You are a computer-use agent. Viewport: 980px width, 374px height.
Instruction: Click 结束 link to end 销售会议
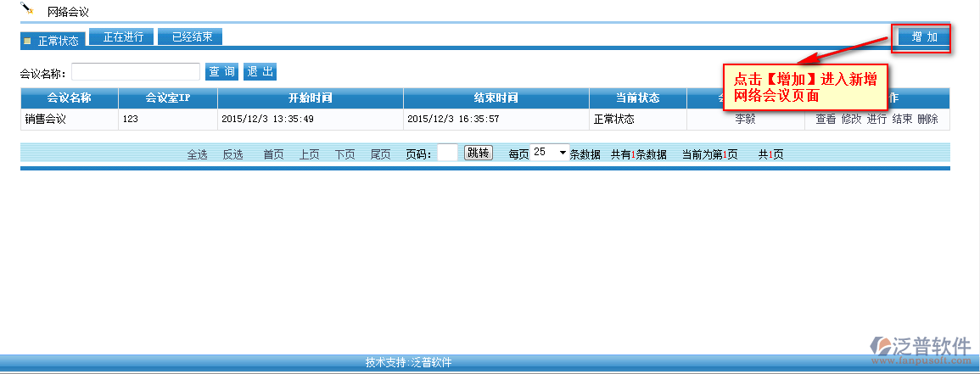(903, 120)
